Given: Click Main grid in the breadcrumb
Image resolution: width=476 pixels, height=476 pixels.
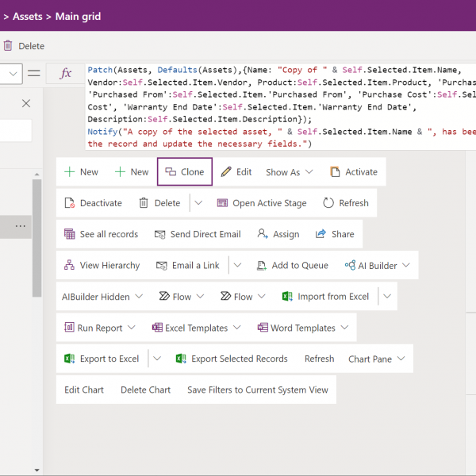Looking at the screenshot, I should [x=78, y=17].
